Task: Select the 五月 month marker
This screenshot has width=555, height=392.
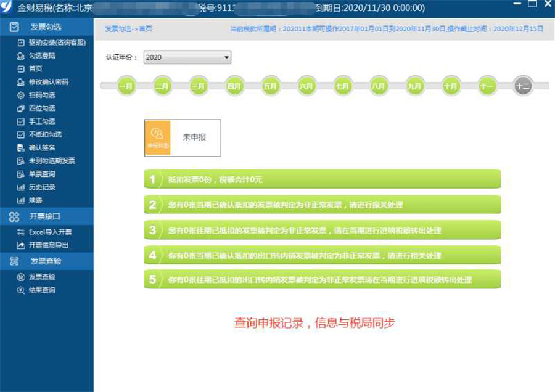Action: pos(270,86)
